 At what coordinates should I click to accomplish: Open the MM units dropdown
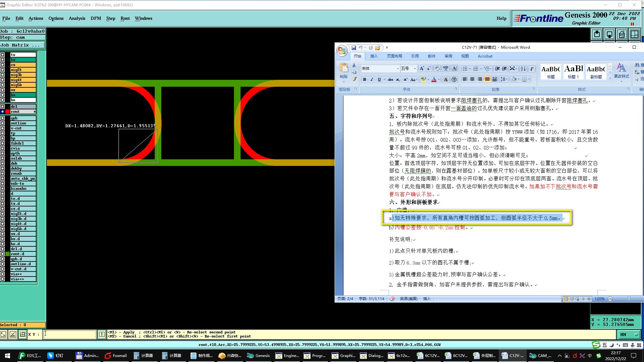[629, 335]
